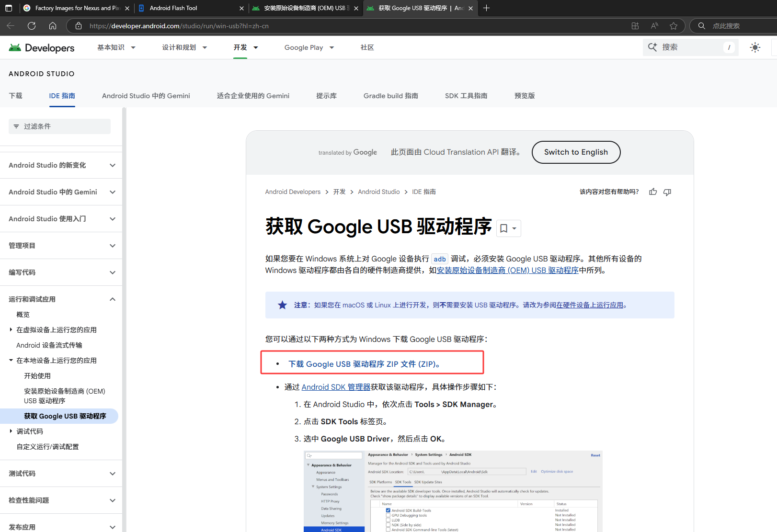Click the filter icon in sidebar filter box
Viewport: 777px width, 532px height.
pyautogui.click(x=16, y=126)
